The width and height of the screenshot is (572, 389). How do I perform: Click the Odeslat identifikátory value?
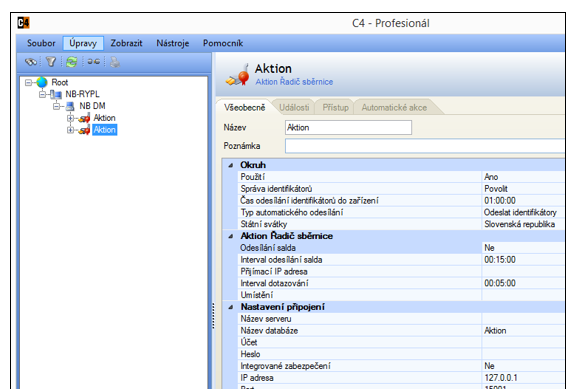(x=520, y=212)
